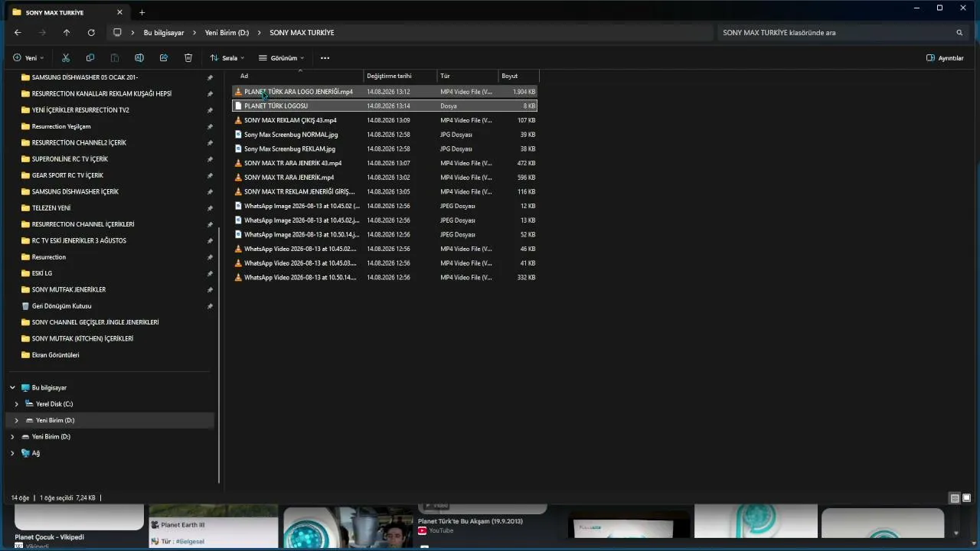Open Planet Çocuk - Vikipedi link in browser behind
Screen dimensions: 980x551
click(49, 537)
